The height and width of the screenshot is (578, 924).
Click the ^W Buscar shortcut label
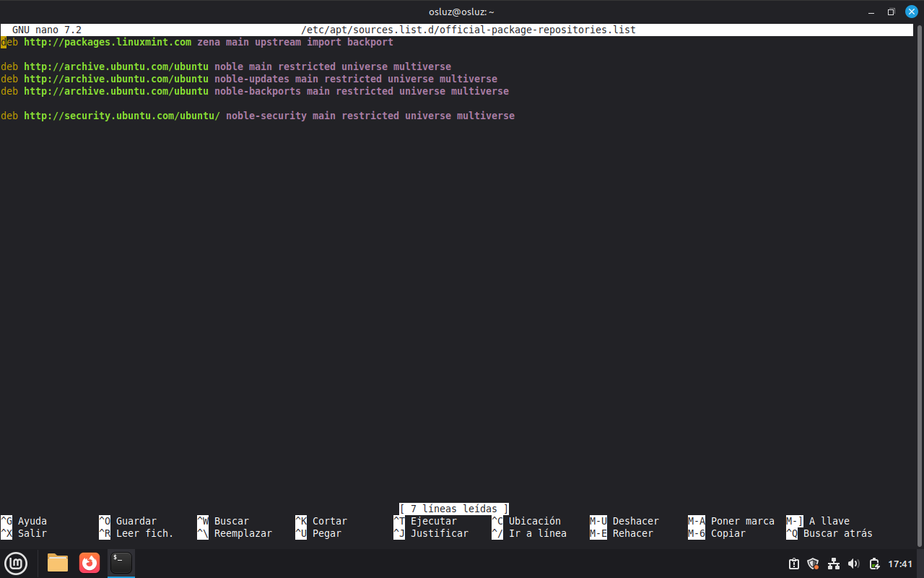click(223, 521)
